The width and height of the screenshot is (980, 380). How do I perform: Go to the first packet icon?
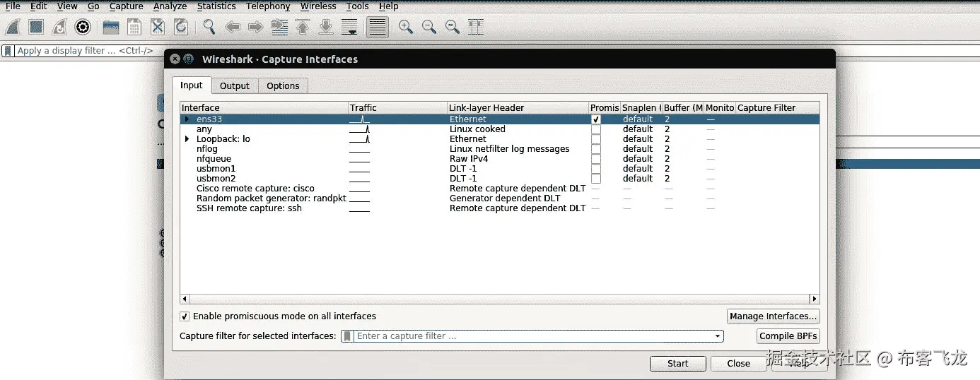tap(303, 27)
